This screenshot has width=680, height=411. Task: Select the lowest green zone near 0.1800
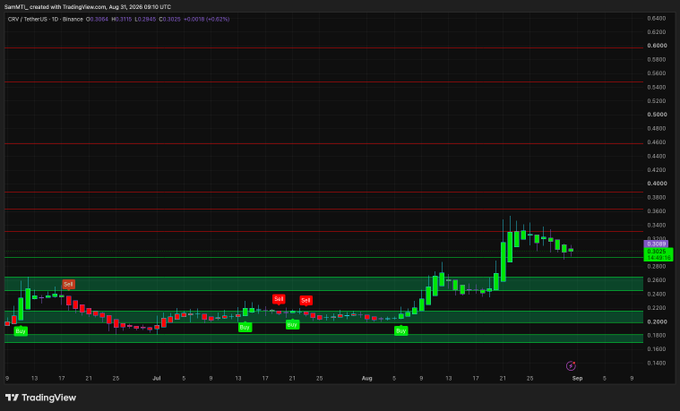click(x=324, y=338)
